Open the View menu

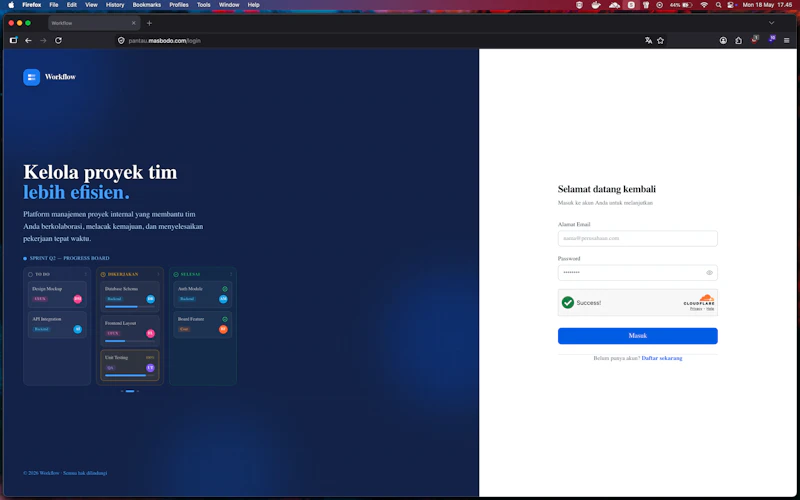click(91, 5)
